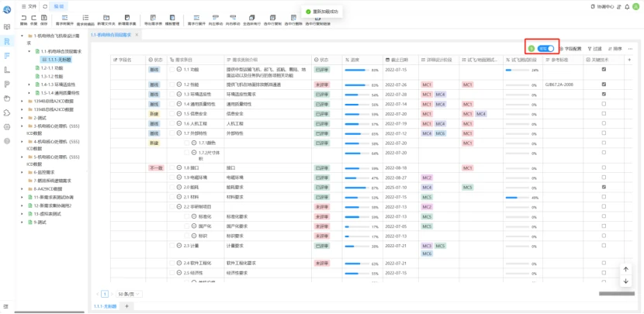This screenshot has width=644, height=314.
Task: Click the scroll-up arrow button at lower right
Action: click(x=625, y=269)
